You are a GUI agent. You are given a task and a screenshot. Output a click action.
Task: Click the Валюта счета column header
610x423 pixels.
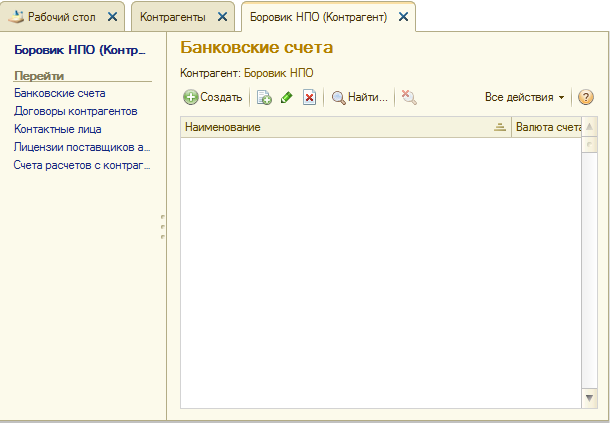pyautogui.click(x=549, y=127)
